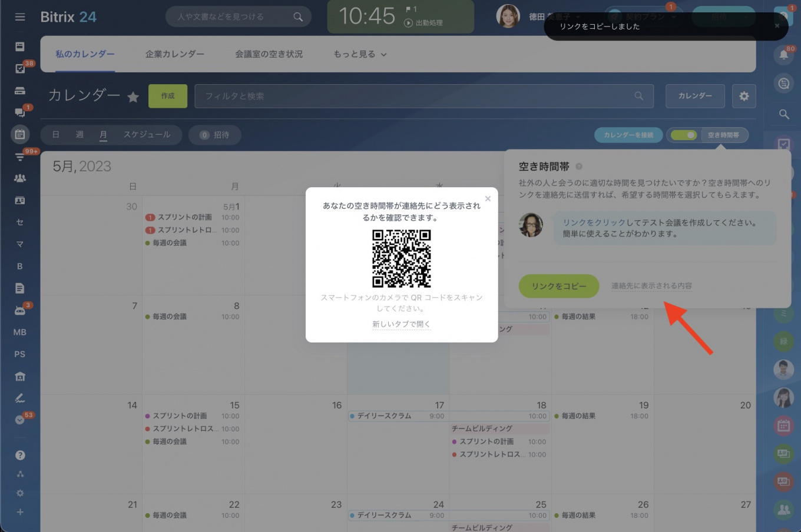Open CRM funnel icon with 99+ badge
Screen dimensions: 801x532
(20, 157)
